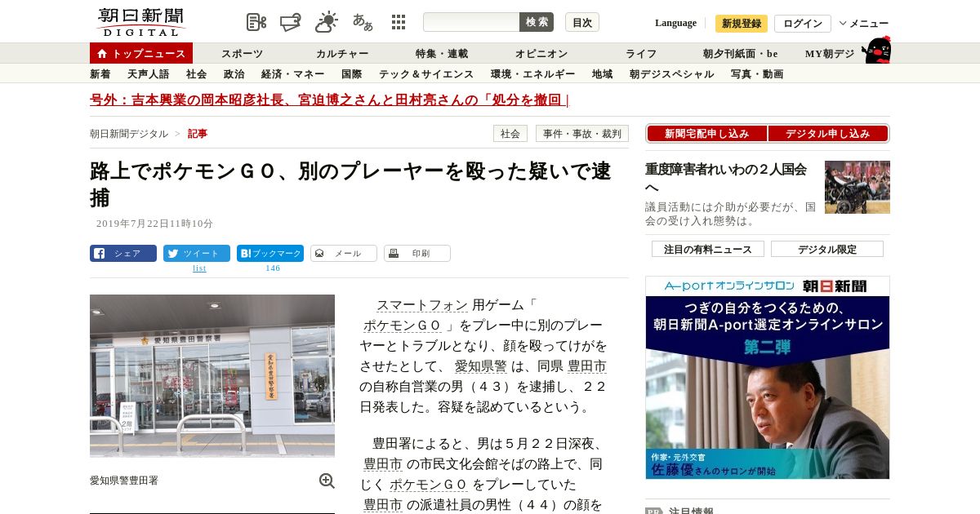The height and width of the screenshot is (514, 980).
Task: Open the 写真・動画 submenu item
Action: coord(757,73)
